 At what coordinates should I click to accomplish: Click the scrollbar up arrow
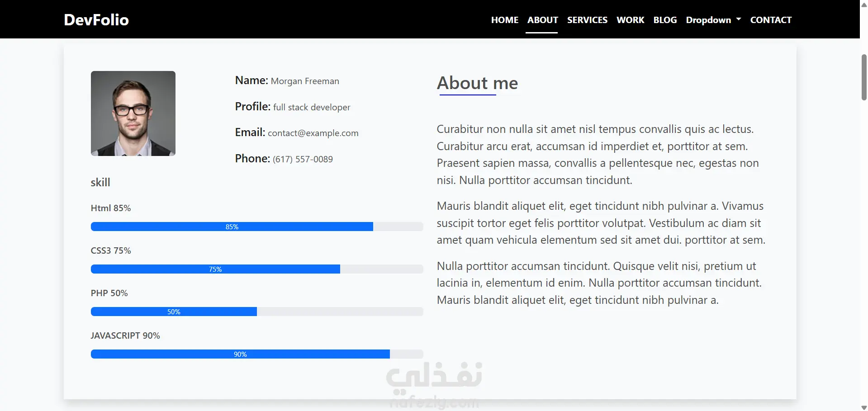click(x=864, y=4)
